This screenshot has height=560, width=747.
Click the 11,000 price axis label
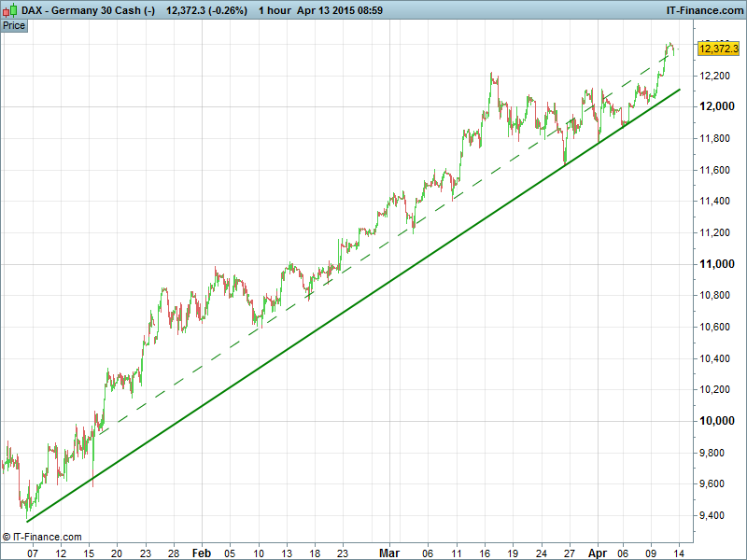pos(717,264)
